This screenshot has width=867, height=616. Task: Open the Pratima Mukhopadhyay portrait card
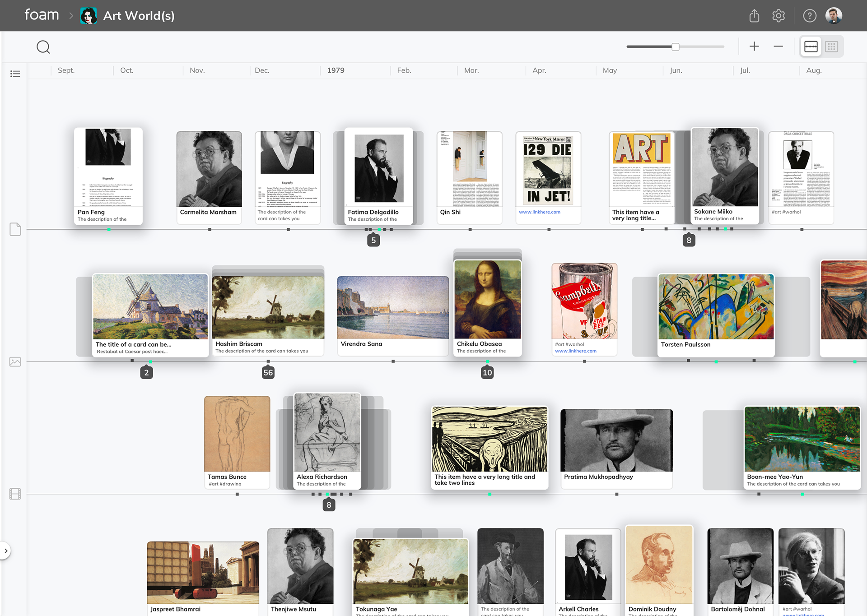tap(617, 449)
